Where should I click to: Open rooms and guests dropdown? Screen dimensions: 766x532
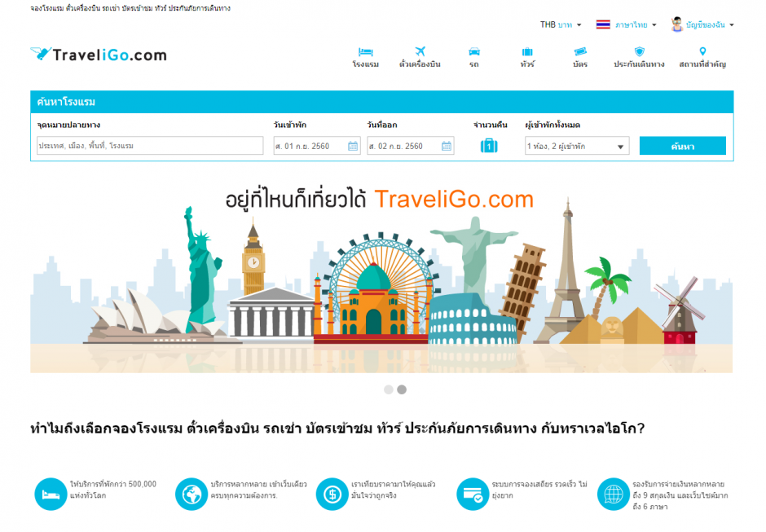[x=577, y=146]
